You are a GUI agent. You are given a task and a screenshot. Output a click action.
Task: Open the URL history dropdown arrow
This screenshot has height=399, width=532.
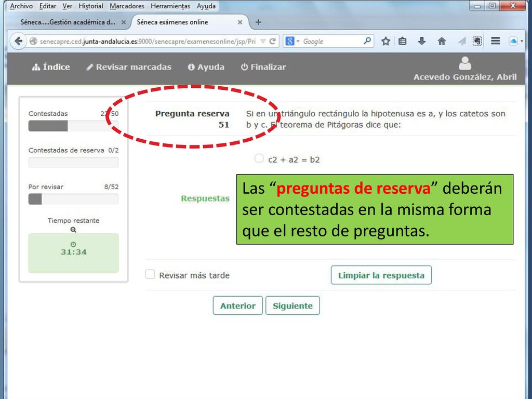(263, 42)
